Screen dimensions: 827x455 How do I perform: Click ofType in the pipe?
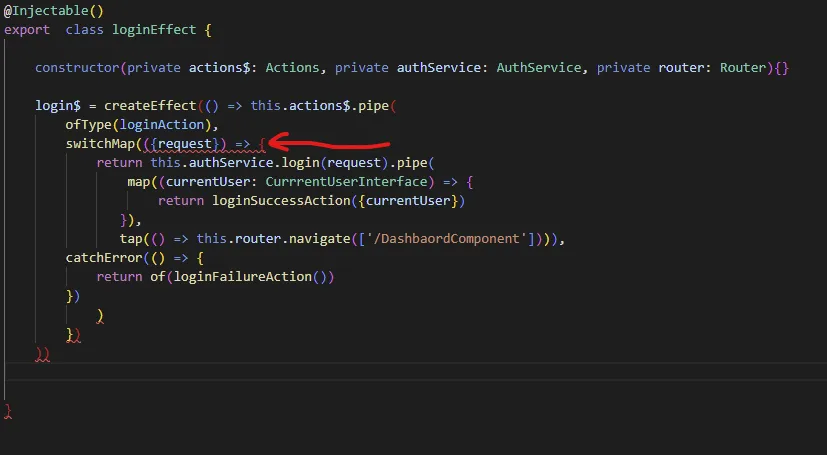coord(89,124)
